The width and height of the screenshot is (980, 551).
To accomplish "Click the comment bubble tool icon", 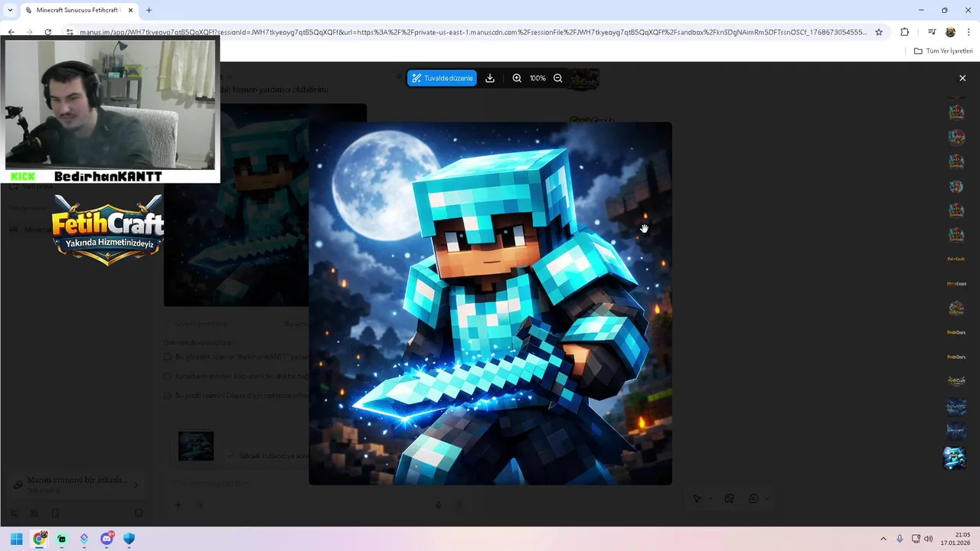I will 753,499.
